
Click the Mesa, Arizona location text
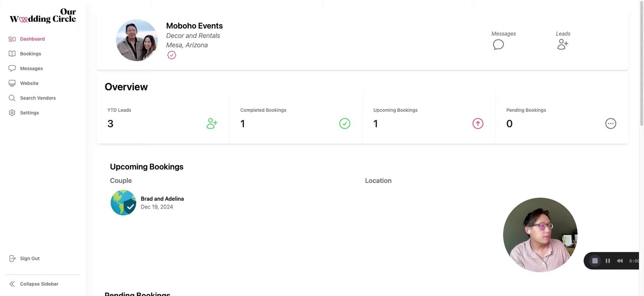(x=187, y=45)
